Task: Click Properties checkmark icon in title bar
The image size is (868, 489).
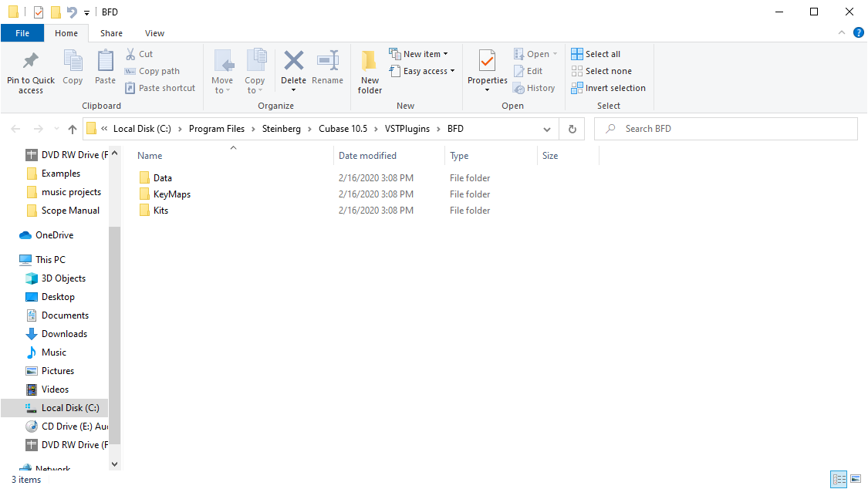Action: point(39,12)
